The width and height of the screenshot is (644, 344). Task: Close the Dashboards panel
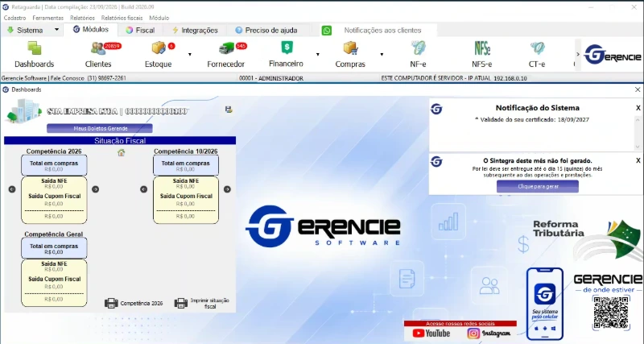click(x=638, y=89)
